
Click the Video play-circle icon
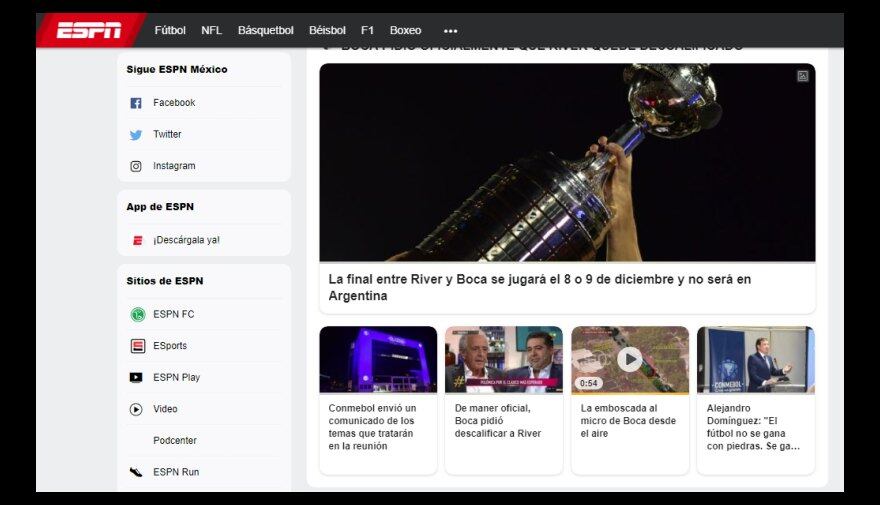click(136, 409)
